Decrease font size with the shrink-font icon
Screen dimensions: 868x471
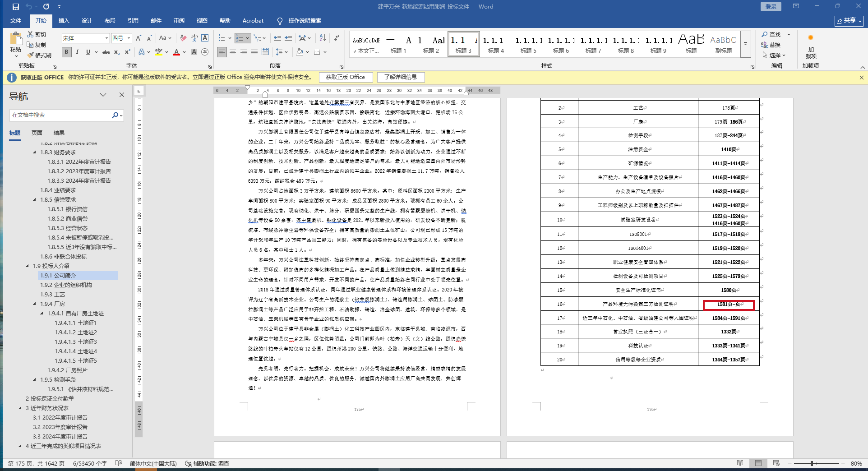tap(149, 38)
